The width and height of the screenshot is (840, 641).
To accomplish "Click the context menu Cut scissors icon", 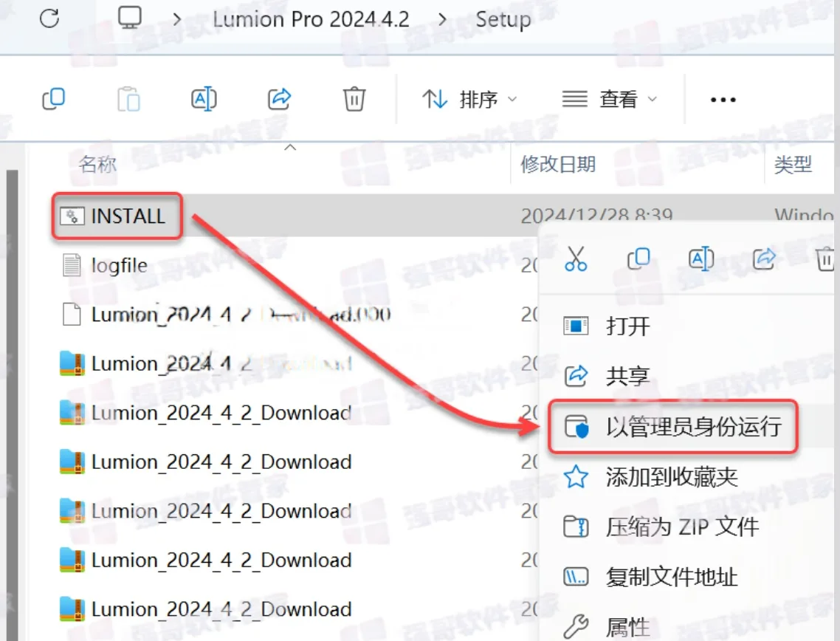I will coord(576,259).
